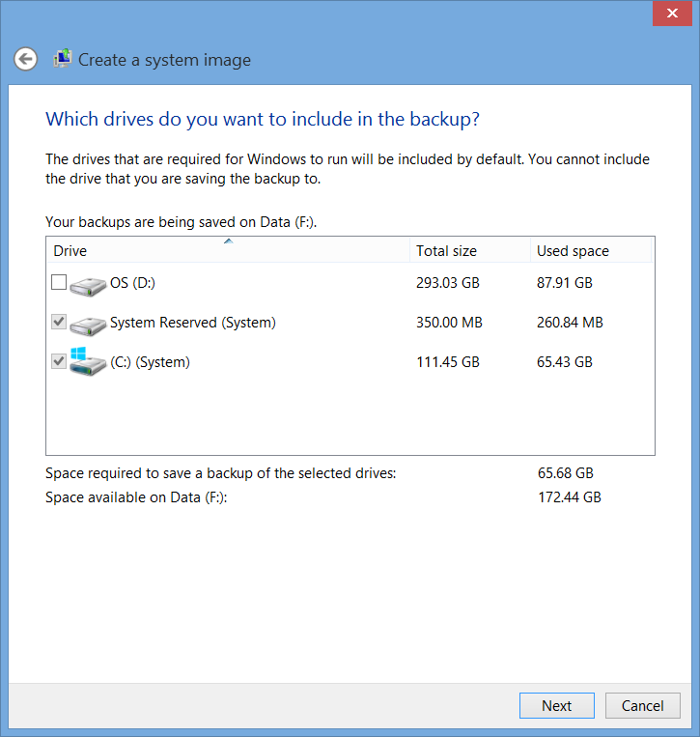Image resolution: width=700 pixels, height=737 pixels.
Task: Toggle the System Reserved checkbox
Action: [59, 323]
